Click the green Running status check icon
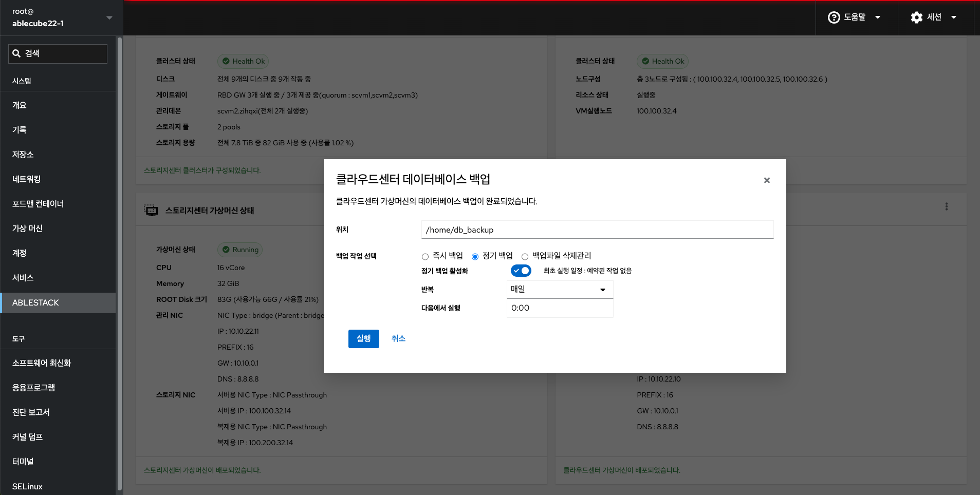980x495 pixels. tap(226, 250)
